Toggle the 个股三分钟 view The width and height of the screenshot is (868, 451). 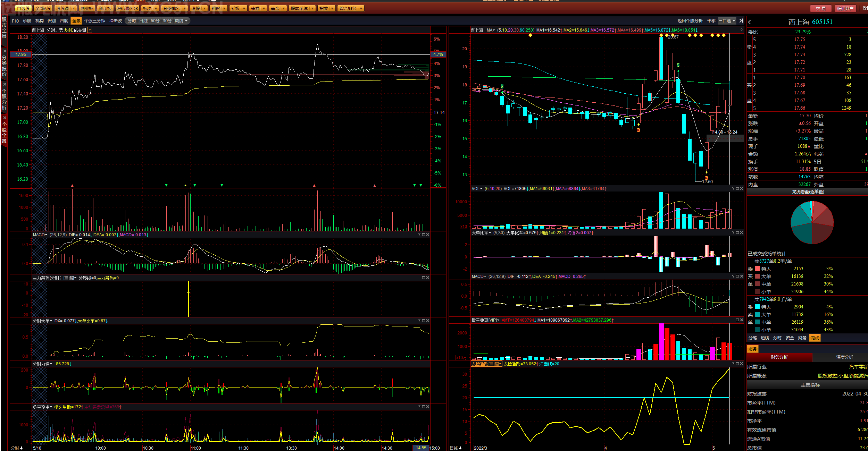click(x=95, y=21)
